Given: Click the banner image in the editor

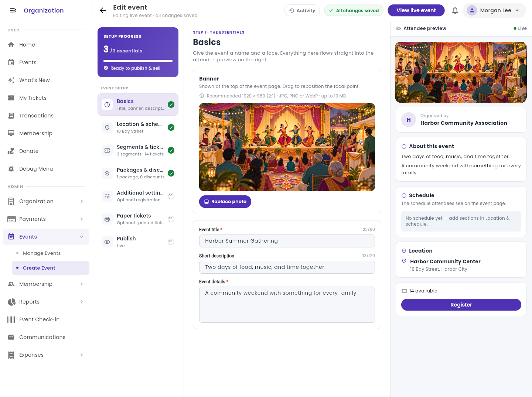Looking at the screenshot, I should (x=287, y=147).
